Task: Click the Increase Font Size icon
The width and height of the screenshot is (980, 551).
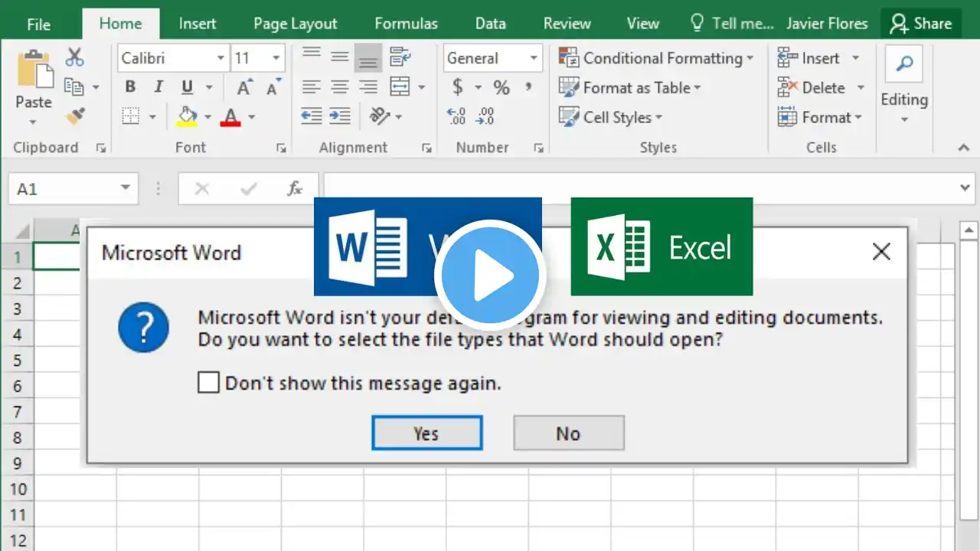Action: pos(244,87)
